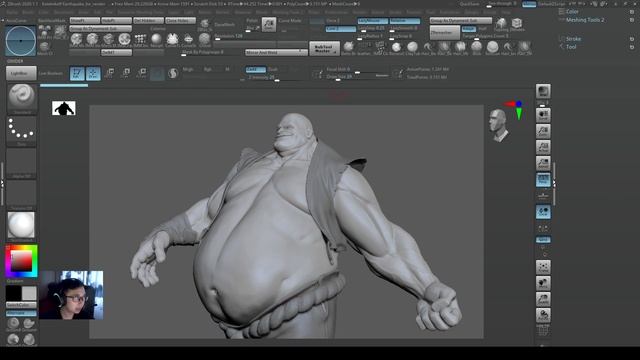Open the LightBox button

point(21,73)
